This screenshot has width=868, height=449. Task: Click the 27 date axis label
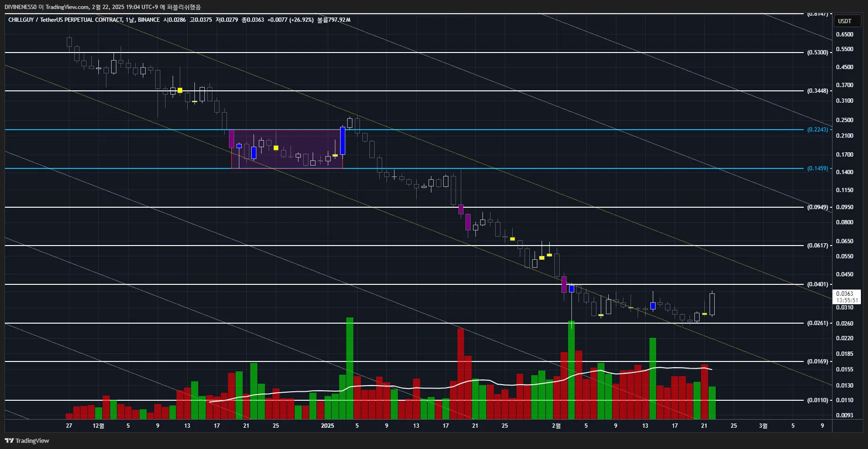point(69,426)
